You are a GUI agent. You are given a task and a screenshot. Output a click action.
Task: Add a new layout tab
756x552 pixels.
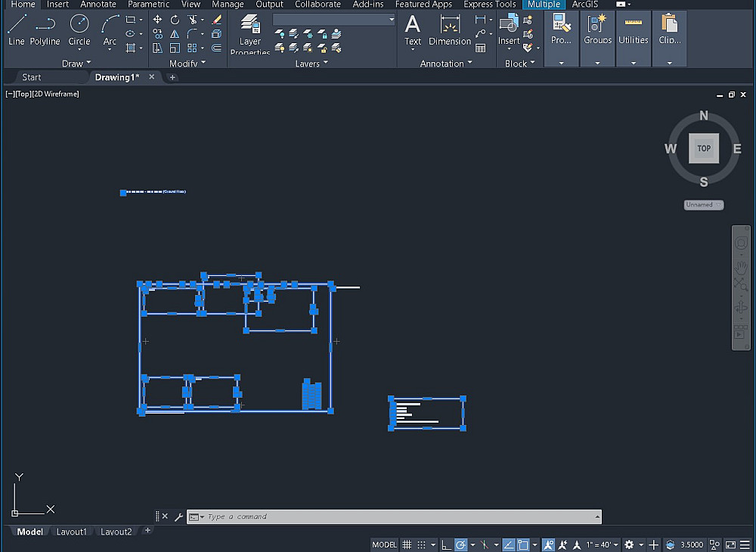tap(147, 530)
